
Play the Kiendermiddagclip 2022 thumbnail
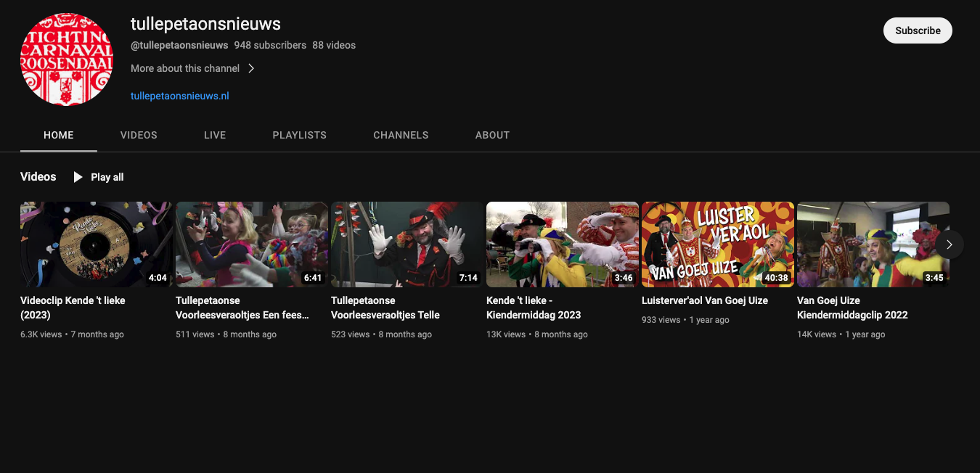click(873, 244)
